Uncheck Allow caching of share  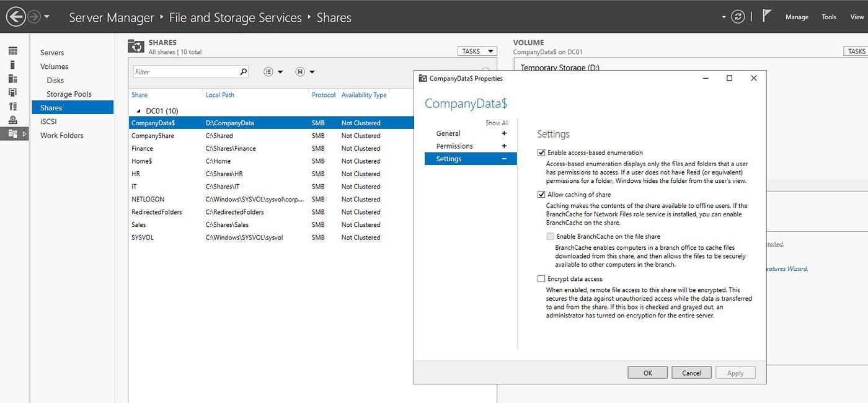pyautogui.click(x=541, y=195)
